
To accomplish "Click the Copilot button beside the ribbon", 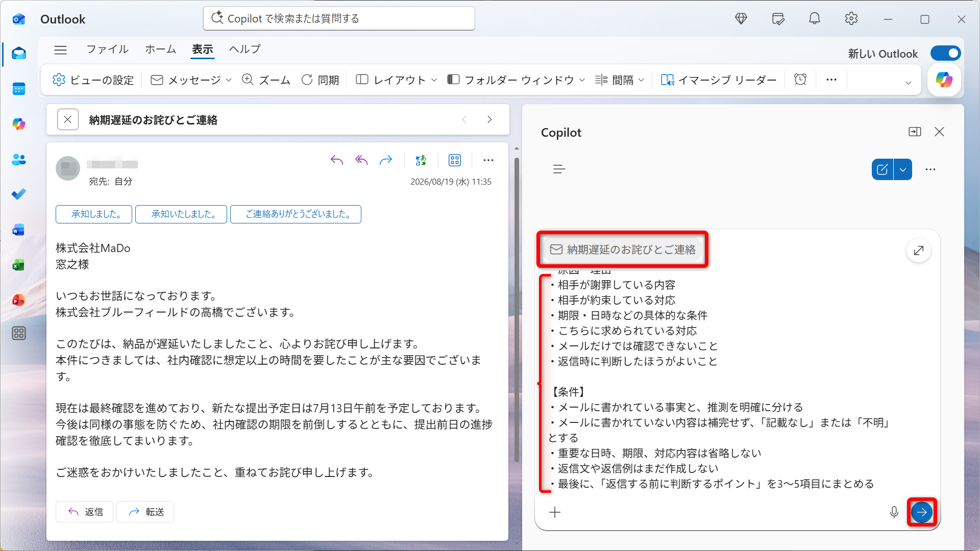I will point(944,80).
